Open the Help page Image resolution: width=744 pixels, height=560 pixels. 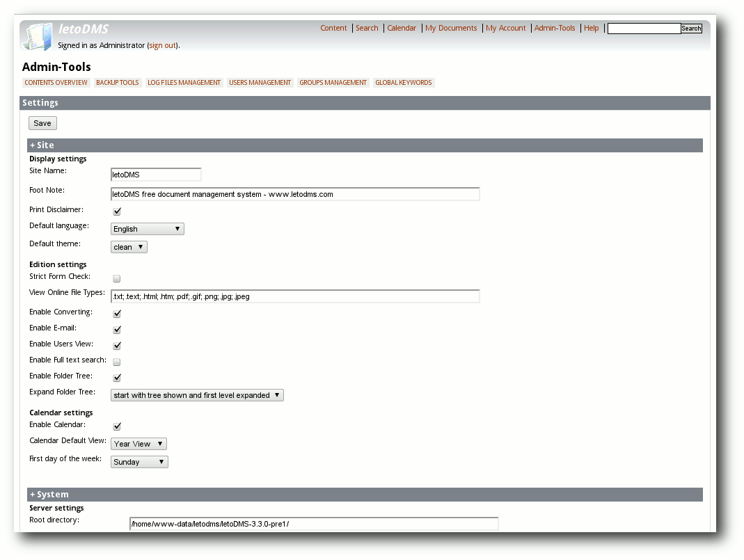point(591,28)
